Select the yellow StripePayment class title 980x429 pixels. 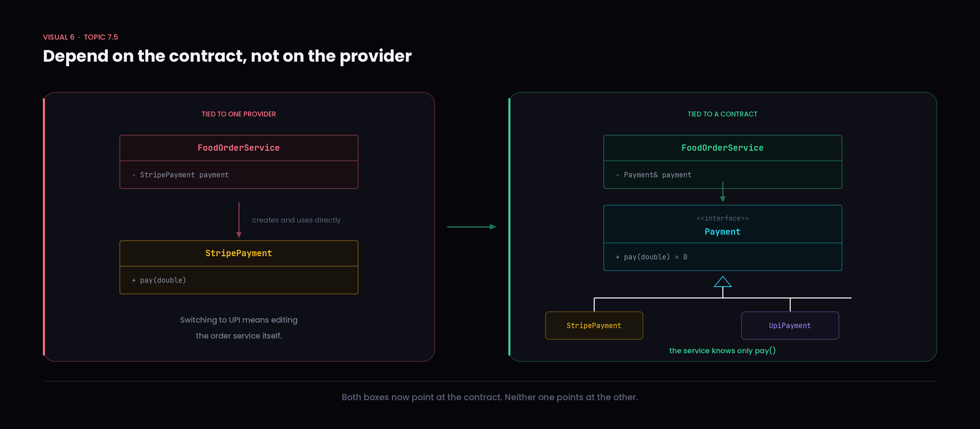pos(239,253)
